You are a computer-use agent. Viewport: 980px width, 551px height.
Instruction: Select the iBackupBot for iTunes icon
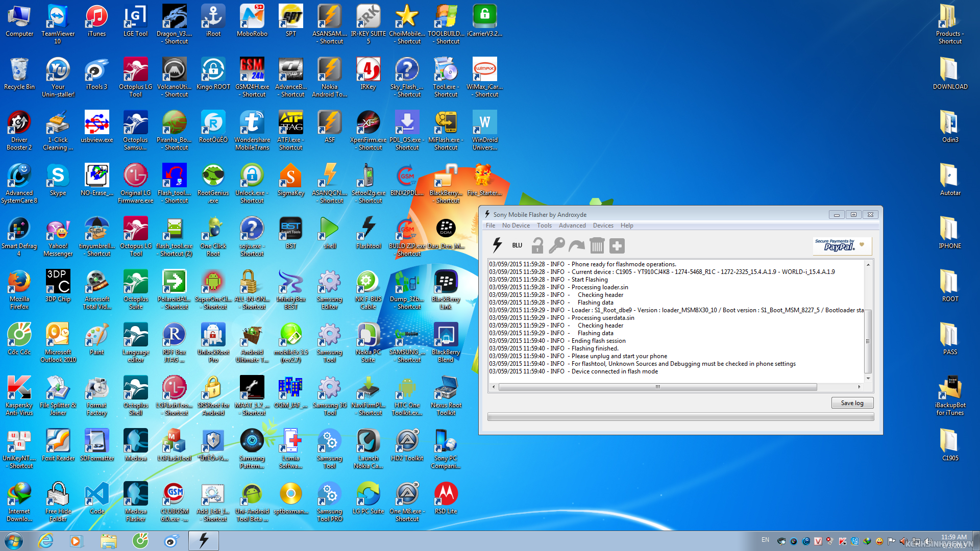pos(950,395)
